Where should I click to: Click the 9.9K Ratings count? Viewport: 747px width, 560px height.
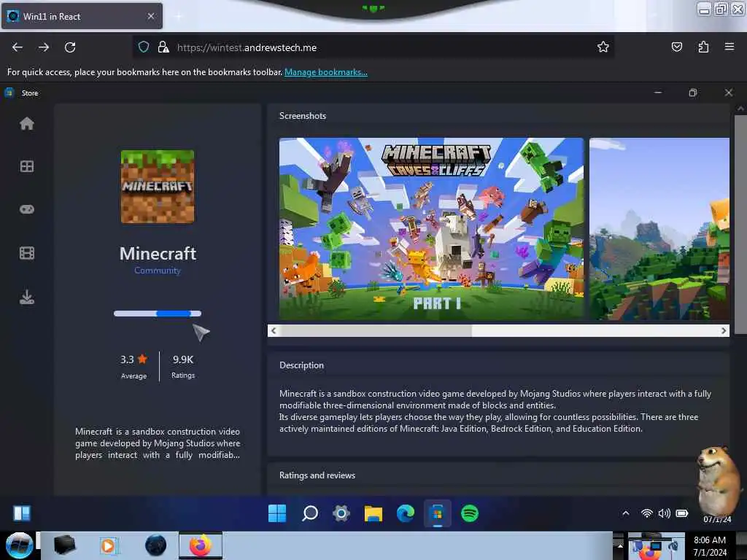(x=183, y=366)
